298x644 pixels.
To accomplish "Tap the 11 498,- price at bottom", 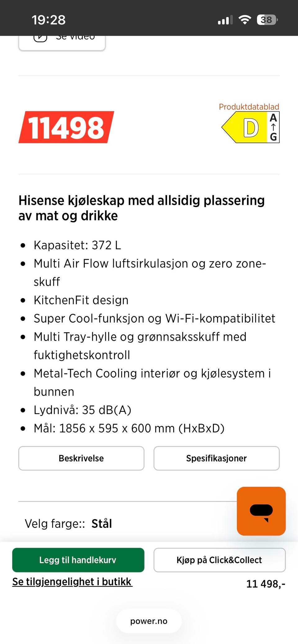I will pyautogui.click(x=266, y=584).
